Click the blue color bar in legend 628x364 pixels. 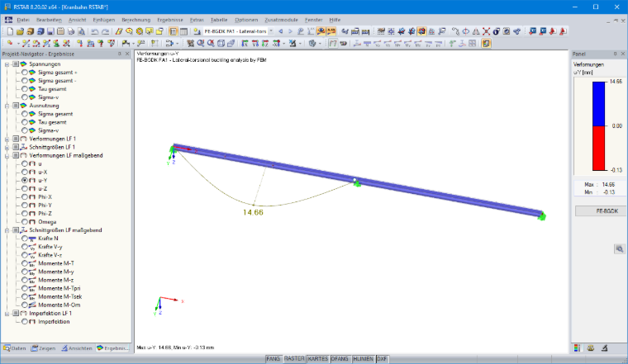click(599, 104)
